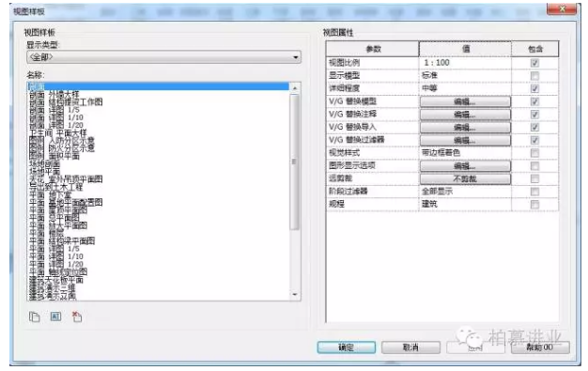Screen dimensions: 588x371
Task: Select template 剖面_详图 1/20
Action: pos(56,125)
